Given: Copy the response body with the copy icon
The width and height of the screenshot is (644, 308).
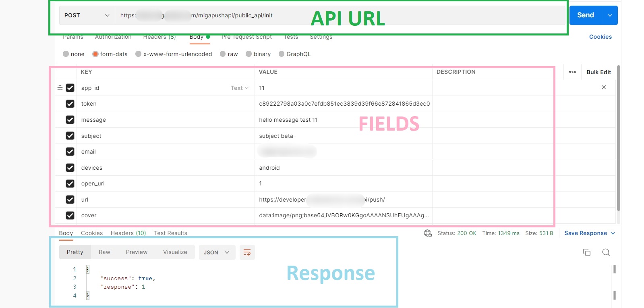Looking at the screenshot, I should (587, 252).
